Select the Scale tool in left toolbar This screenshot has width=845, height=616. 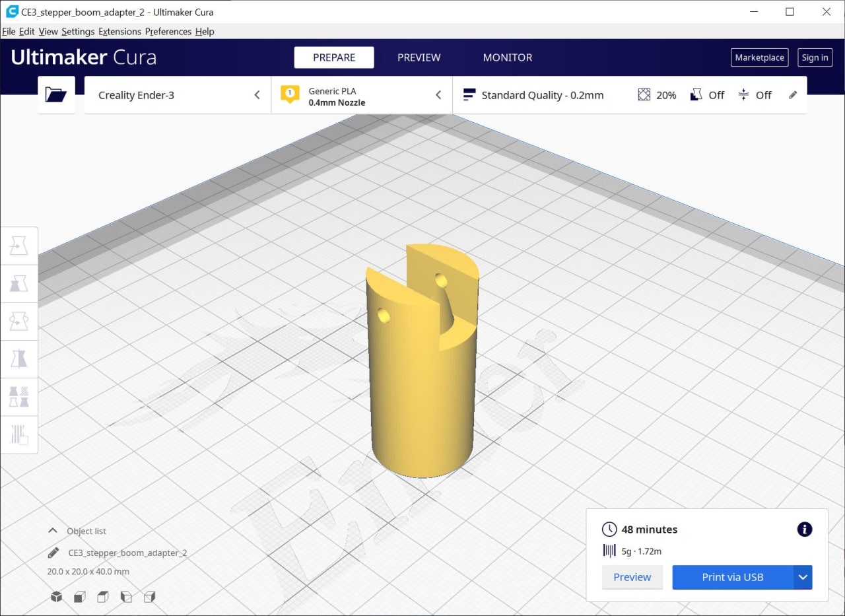coord(19,284)
